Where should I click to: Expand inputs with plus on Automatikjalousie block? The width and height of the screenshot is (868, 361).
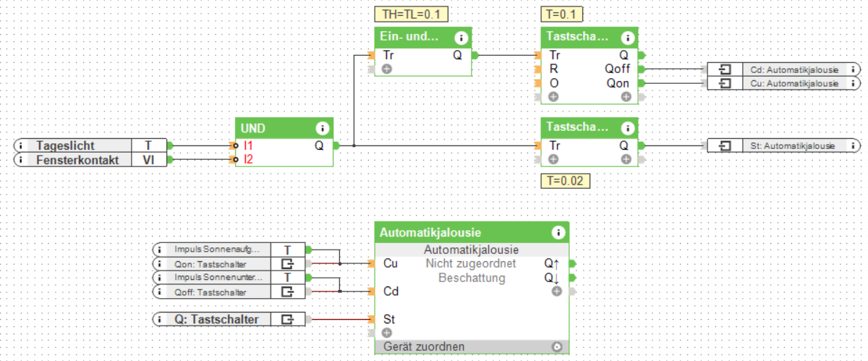[x=387, y=333]
